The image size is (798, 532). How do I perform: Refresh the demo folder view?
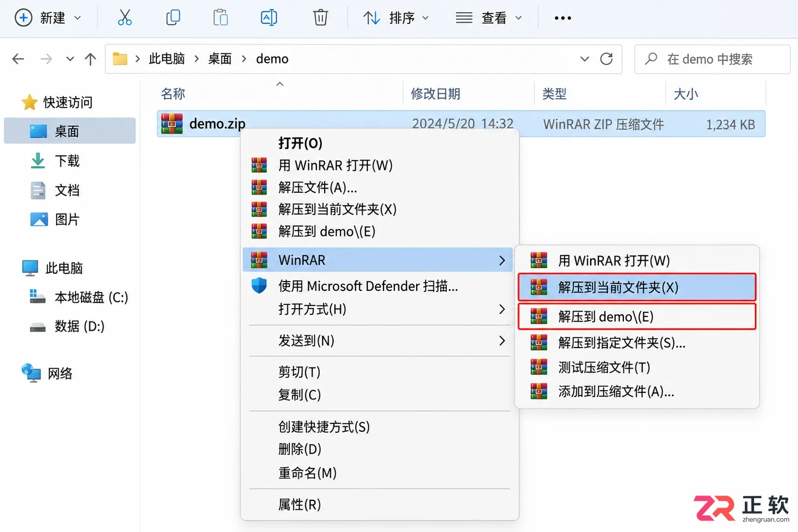[606, 59]
